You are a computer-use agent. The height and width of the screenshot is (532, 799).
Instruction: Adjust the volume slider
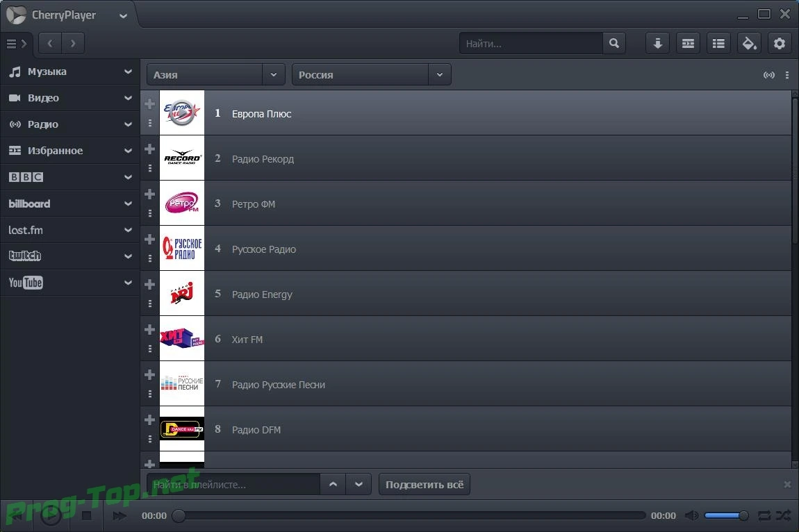coord(726,516)
